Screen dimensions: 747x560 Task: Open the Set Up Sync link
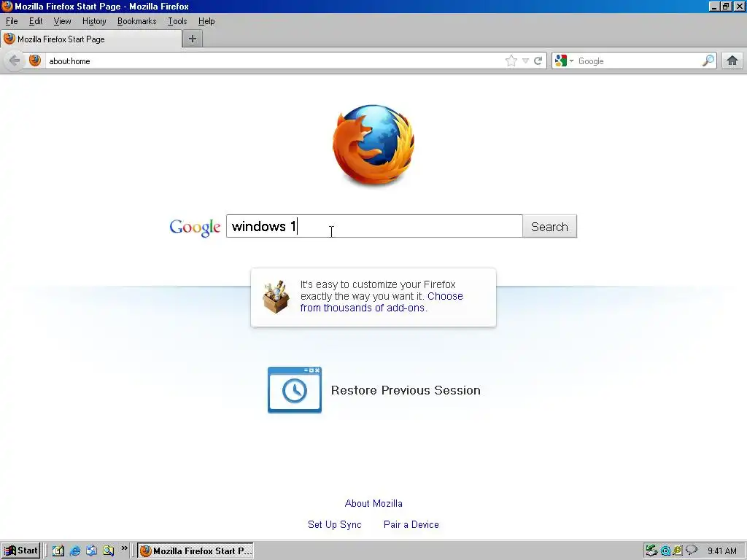coord(334,524)
